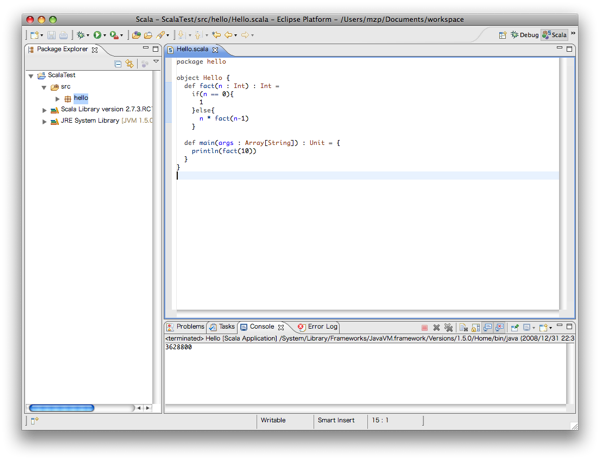
Task: Pin the Console view
Action: [515, 328]
